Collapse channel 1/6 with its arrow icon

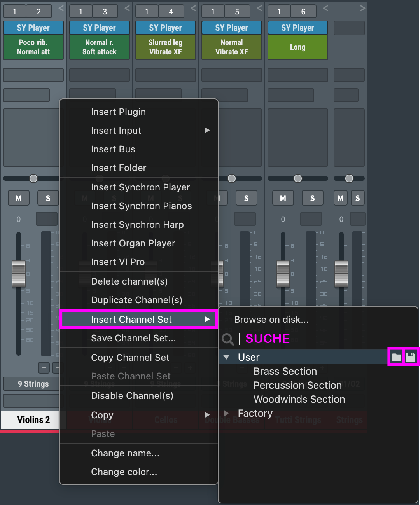click(325, 8)
